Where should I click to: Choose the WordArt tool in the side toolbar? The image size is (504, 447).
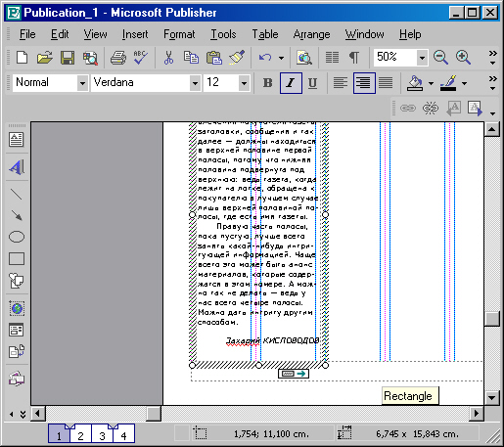click(16, 167)
